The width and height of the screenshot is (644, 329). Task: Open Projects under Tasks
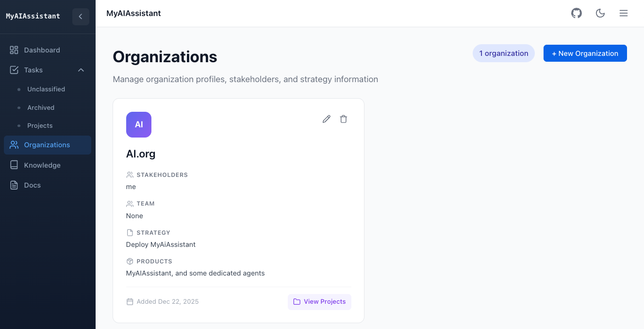[40, 126]
